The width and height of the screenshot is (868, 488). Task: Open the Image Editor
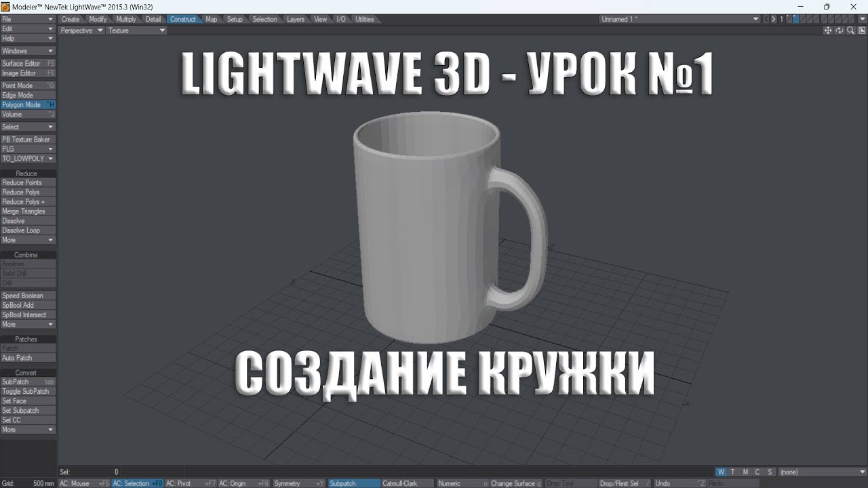coord(28,73)
